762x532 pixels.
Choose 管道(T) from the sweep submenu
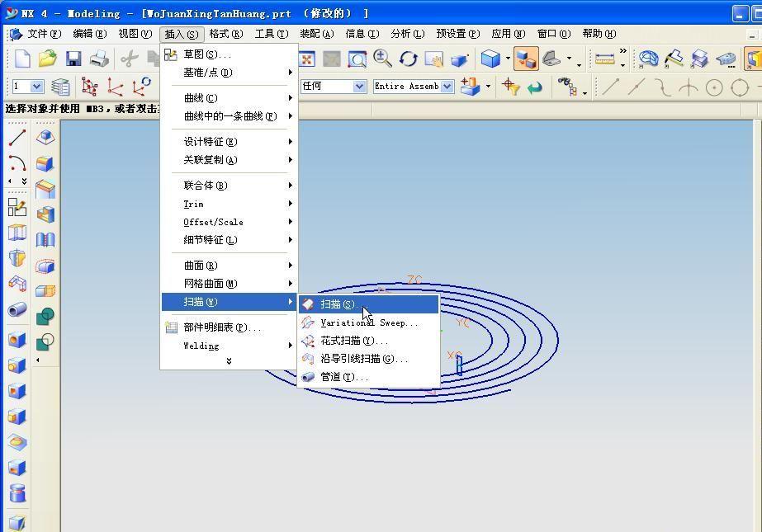(x=345, y=376)
